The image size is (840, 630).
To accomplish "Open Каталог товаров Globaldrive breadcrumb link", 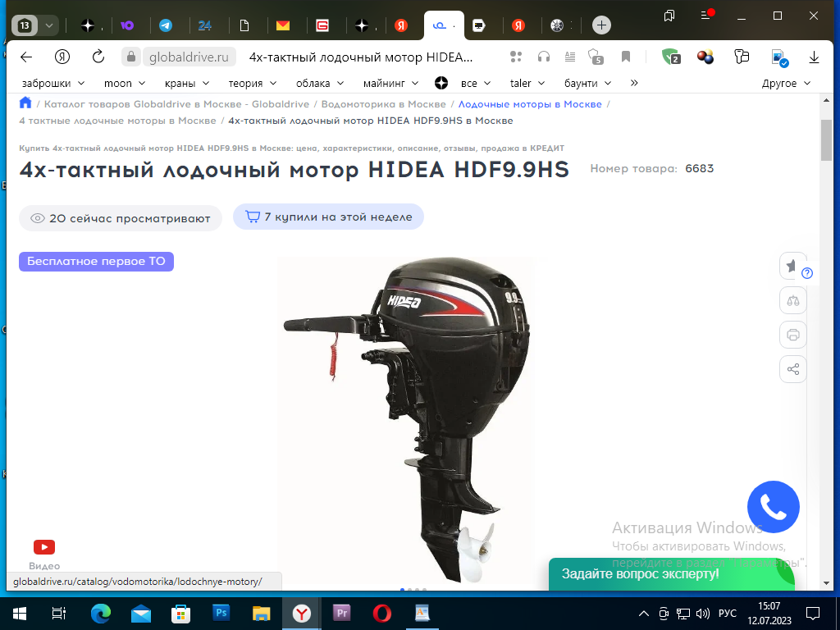I will (177, 104).
